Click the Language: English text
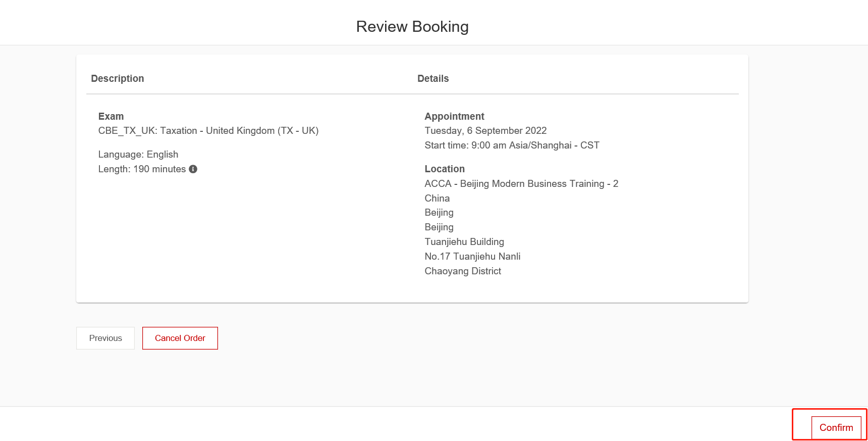The image size is (868, 441). point(138,155)
